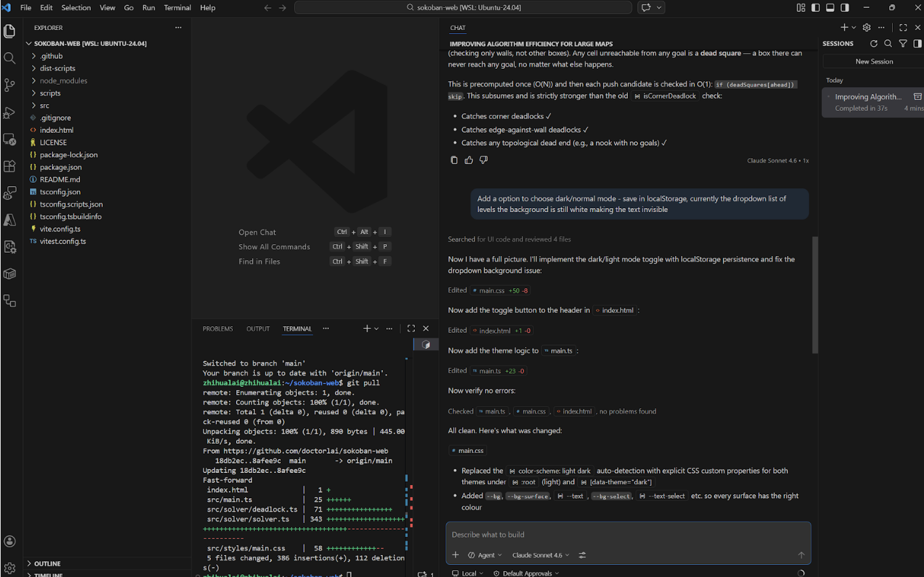Toggle the primary side bar layout button

[815, 7]
